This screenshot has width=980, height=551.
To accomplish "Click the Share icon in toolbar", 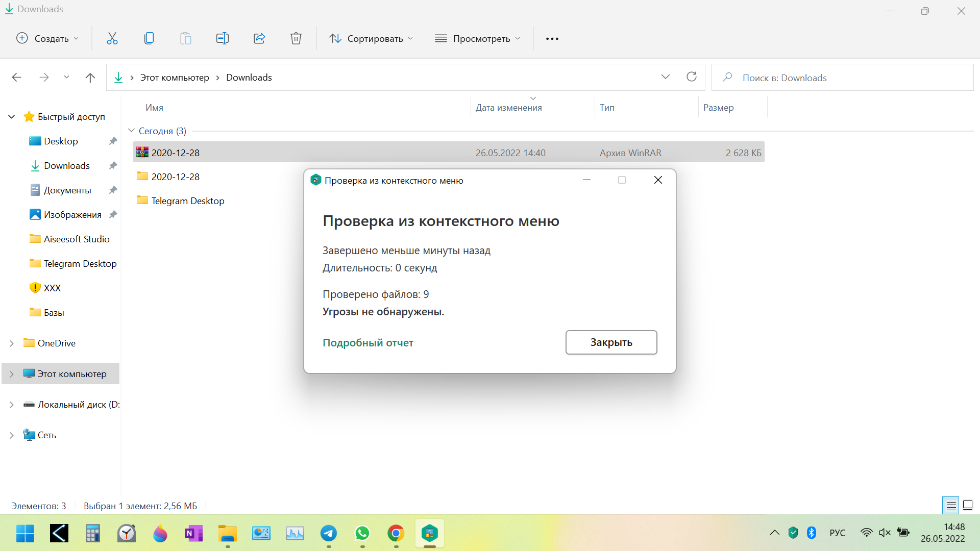I will click(x=259, y=38).
